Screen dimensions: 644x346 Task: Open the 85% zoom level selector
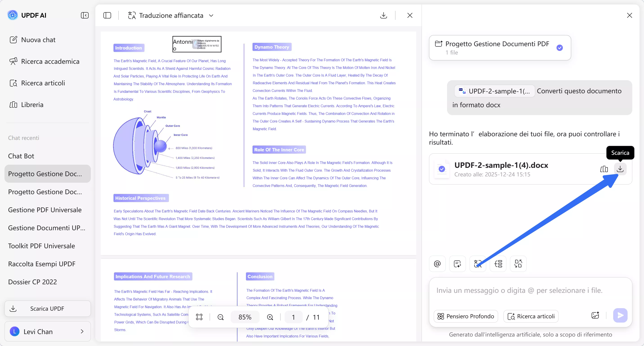coord(245,317)
